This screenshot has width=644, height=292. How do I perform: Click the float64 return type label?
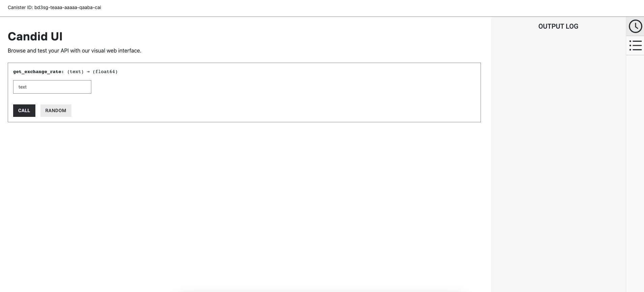click(x=105, y=72)
